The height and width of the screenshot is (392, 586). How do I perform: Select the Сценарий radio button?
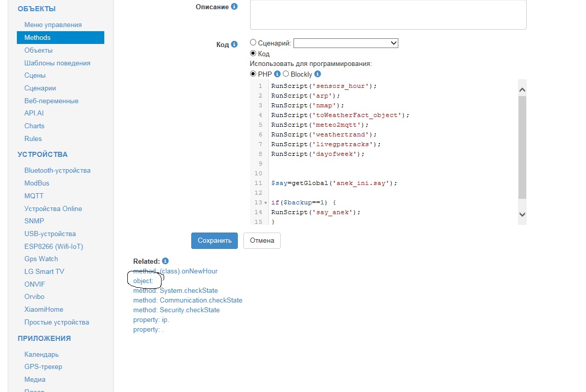pos(253,43)
